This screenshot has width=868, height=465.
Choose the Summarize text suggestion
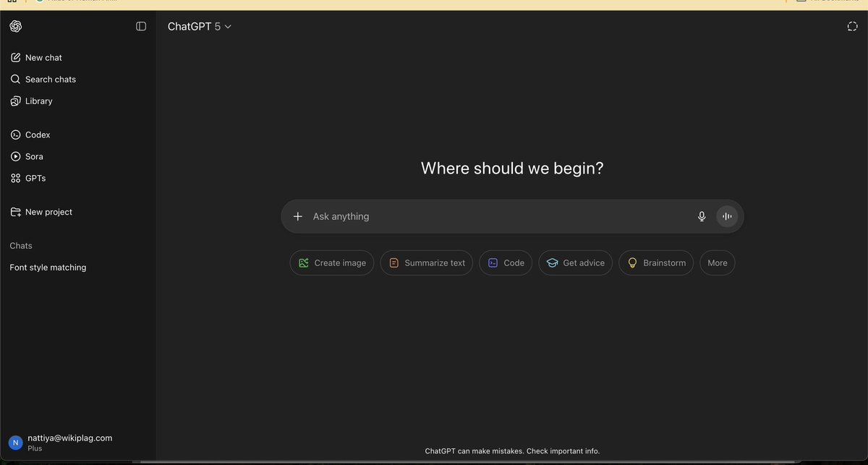click(427, 263)
